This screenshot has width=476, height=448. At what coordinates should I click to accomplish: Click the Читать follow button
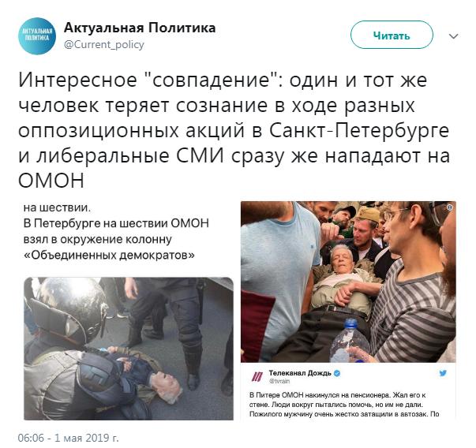pos(392,35)
